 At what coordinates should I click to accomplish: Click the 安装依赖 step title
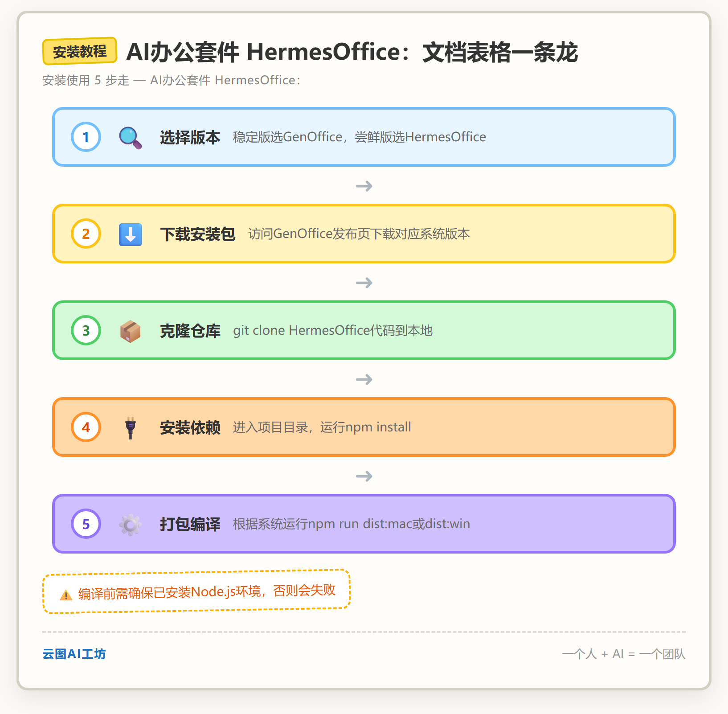(x=190, y=427)
